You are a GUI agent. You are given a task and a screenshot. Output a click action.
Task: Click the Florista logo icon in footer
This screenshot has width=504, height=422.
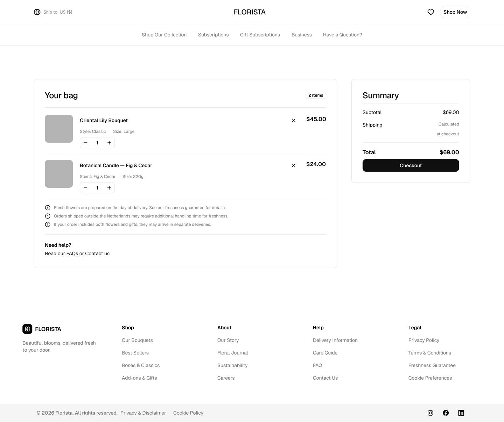coord(27,329)
